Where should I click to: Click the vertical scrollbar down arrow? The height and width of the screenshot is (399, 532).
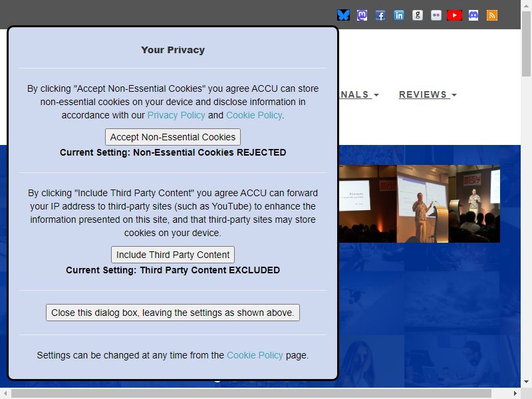pyautogui.click(x=526, y=382)
